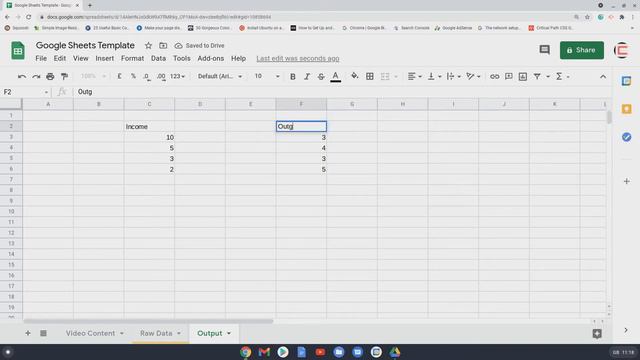Format as percent icon
The image size is (640, 360).
click(133, 76)
